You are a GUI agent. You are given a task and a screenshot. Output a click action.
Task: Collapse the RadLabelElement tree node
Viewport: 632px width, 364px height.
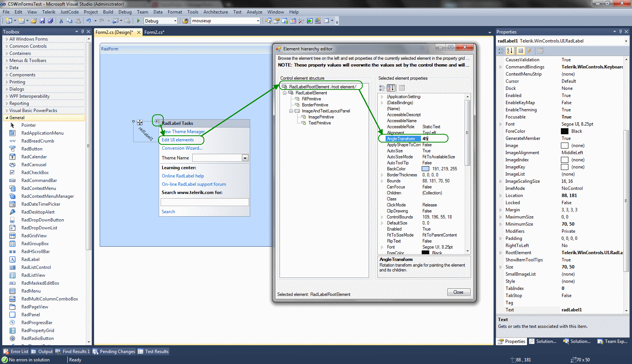[285, 93]
